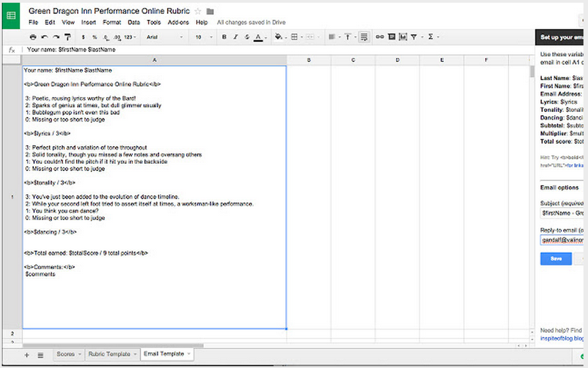Toggle italic formatting
Screen dimensions: 588x368
pos(235,37)
